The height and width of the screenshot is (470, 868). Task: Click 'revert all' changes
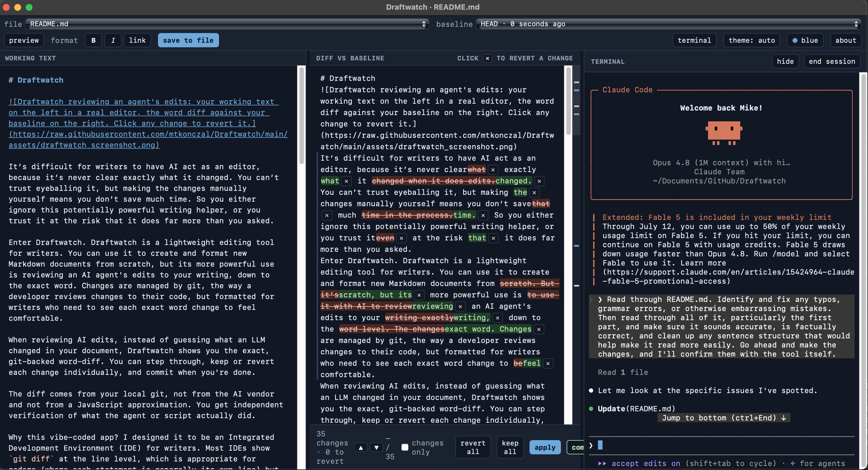click(473, 447)
